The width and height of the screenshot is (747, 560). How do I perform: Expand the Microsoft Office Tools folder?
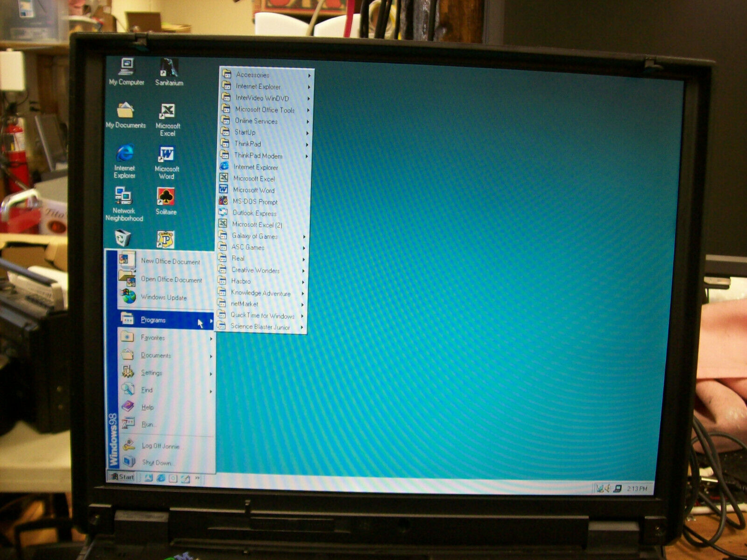pos(266,110)
